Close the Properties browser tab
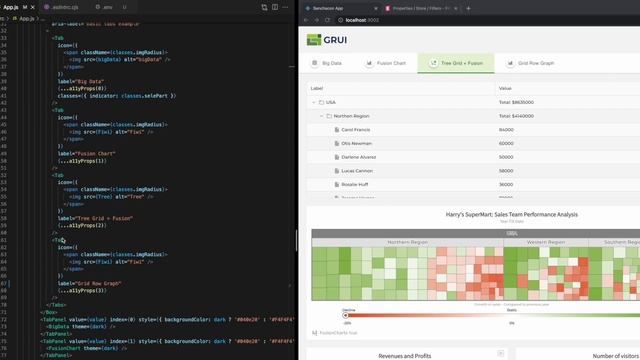Image resolution: width=640 pixels, height=360 pixels. pos(456,8)
